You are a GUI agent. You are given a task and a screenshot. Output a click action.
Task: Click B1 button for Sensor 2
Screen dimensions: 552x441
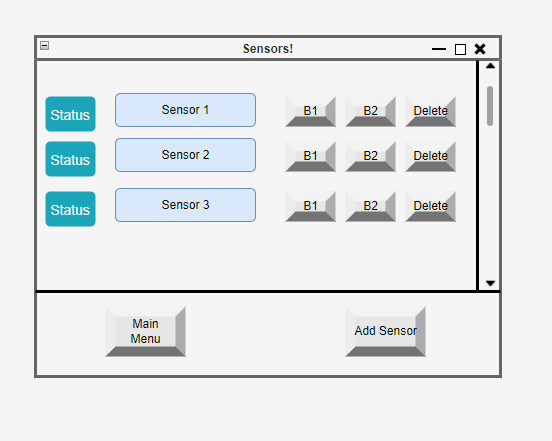pyautogui.click(x=310, y=156)
